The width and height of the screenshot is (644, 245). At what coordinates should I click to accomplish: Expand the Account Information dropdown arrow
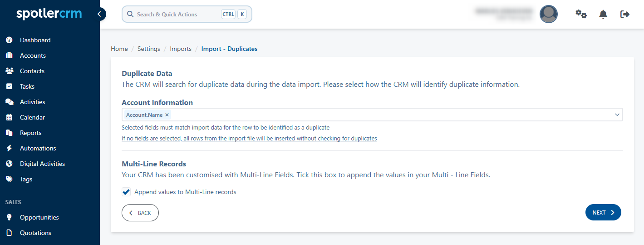(617, 115)
